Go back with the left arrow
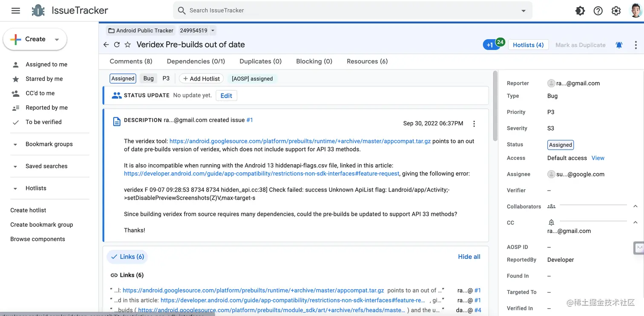Screen dimensions: 644x316 [x=106, y=45]
